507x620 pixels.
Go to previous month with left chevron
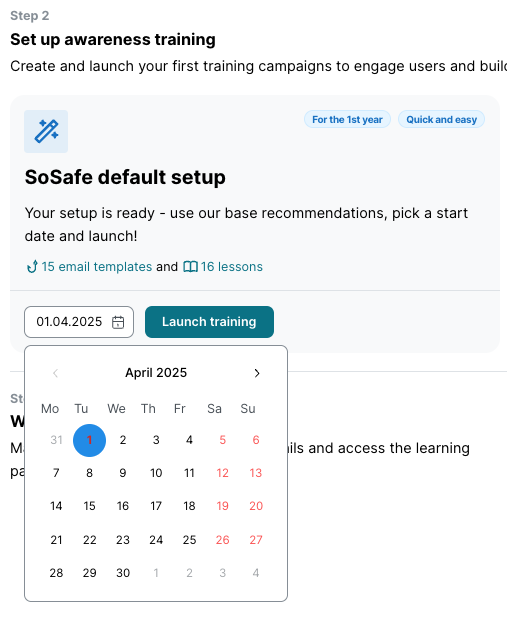pyautogui.click(x=56, y=373)
